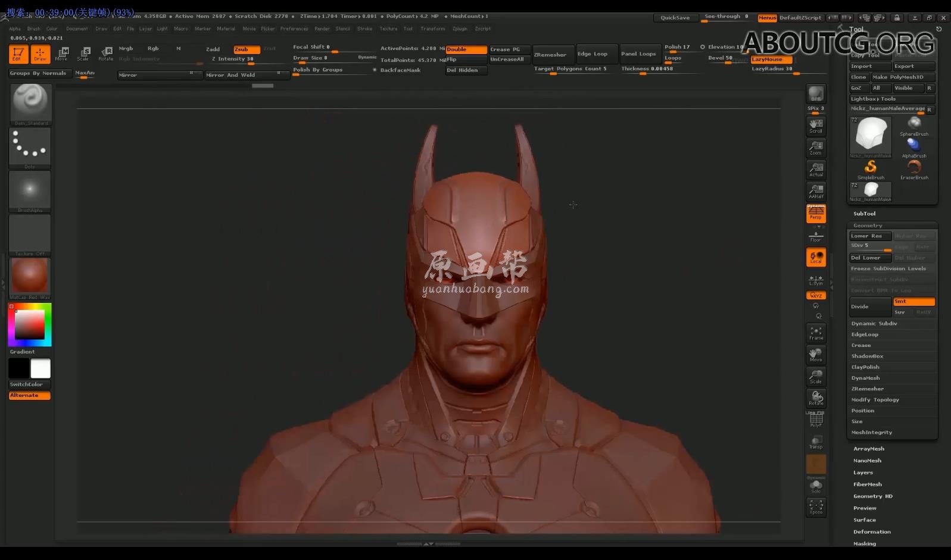Open the Preferences menu
The image size is (951, 560).
click(x=294, y=29)
